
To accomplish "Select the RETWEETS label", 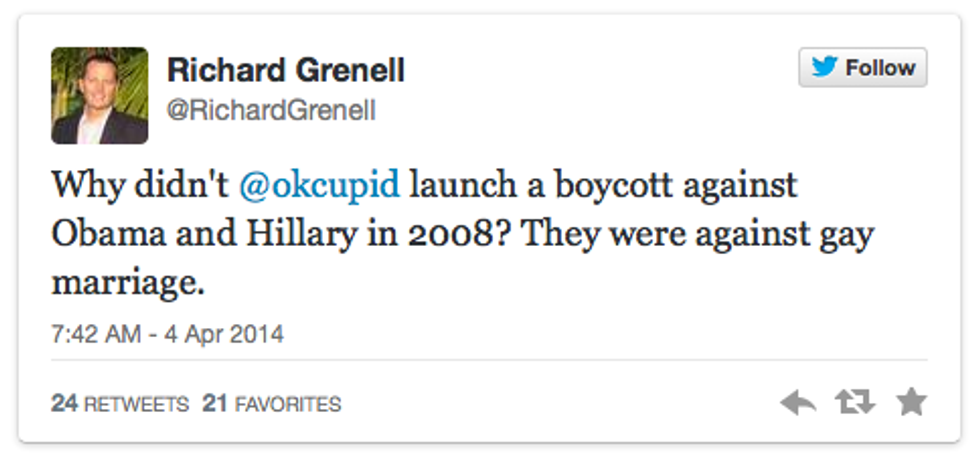I will tap(136, 404).
